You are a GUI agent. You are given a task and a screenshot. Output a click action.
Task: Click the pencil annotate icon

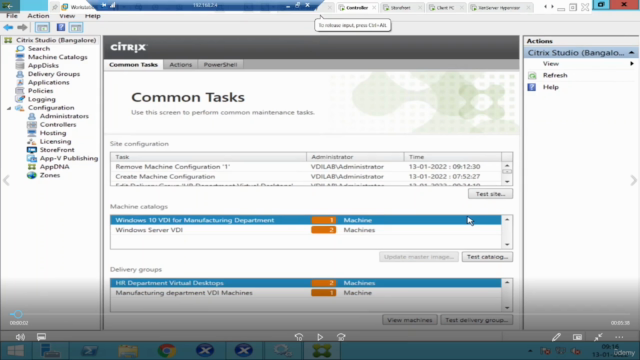tap(556, 337)
